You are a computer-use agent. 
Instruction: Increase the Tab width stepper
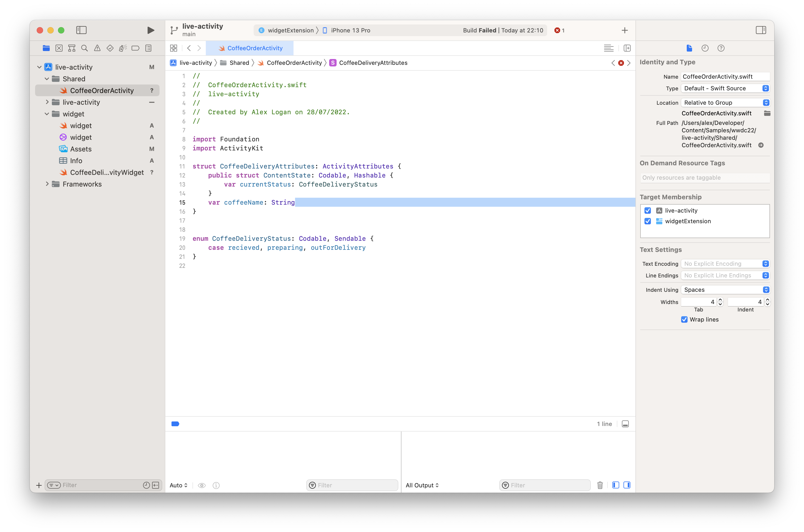pyautogui.click(x=720, y=300)
